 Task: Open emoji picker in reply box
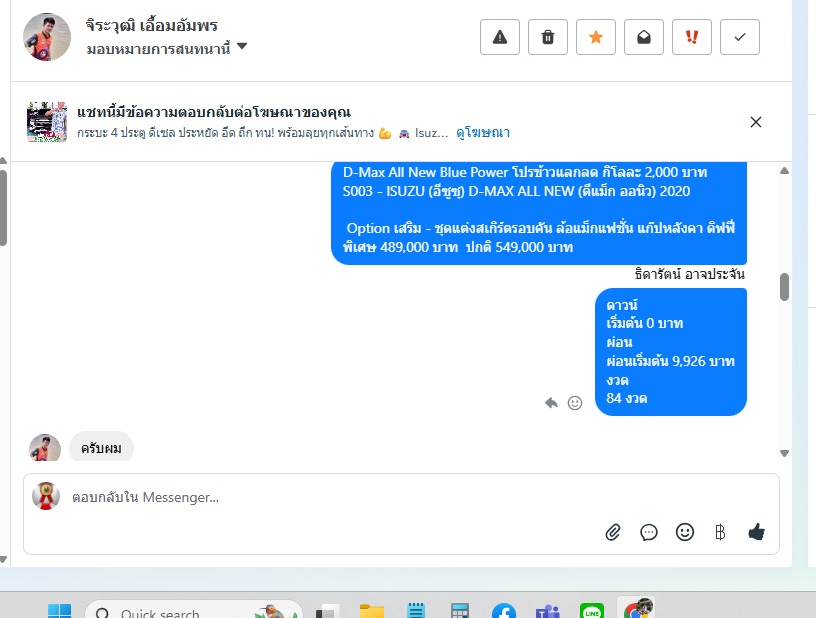(684, 532)
